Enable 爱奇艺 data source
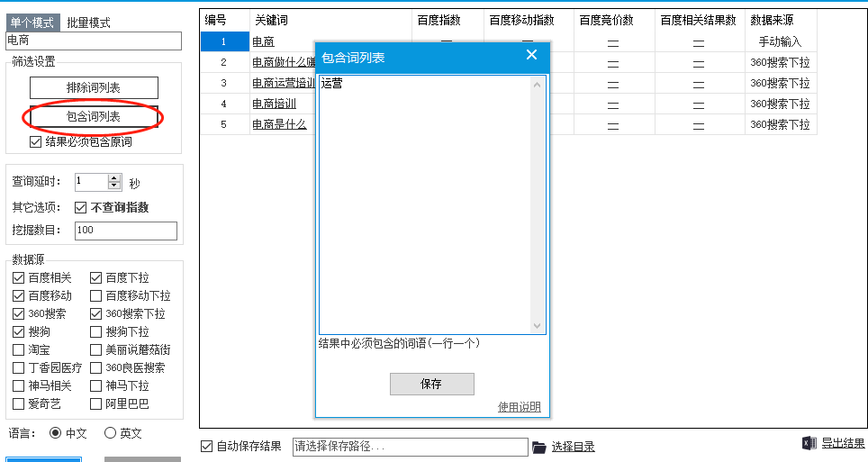The width and height of the screenshot is (868, 462). coord(18,403)
